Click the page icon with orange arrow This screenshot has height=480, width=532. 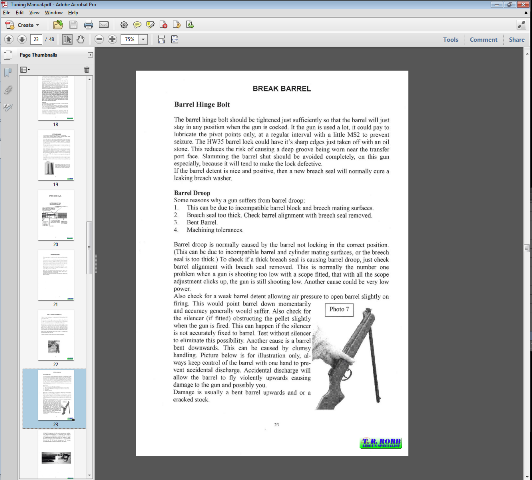pyautogui.click(x=177, y=25)
